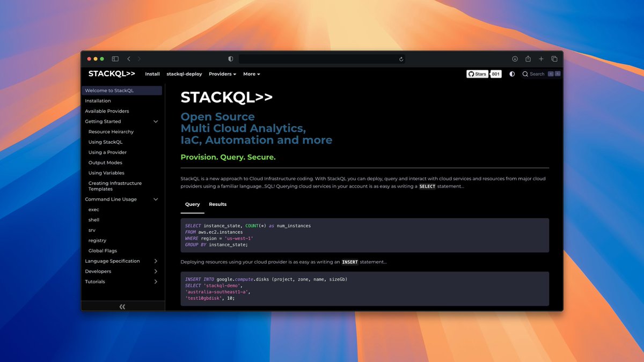Open the registry command page
This screenshot has height=362, width=644.
(98, 240)
